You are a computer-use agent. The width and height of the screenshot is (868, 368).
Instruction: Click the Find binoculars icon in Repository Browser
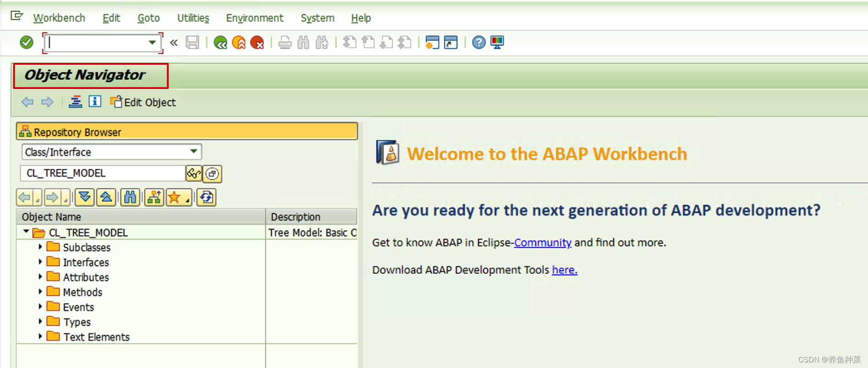click(x=131, y=197)
